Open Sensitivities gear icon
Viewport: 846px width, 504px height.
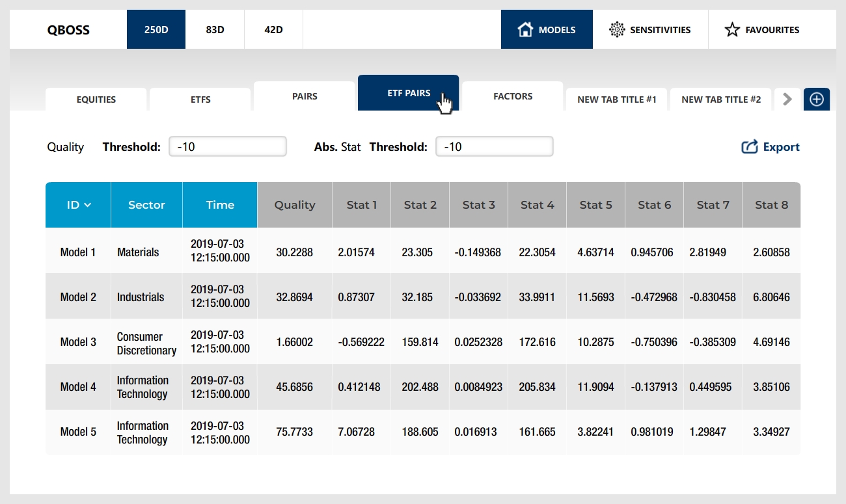click(x=616, y=29)
